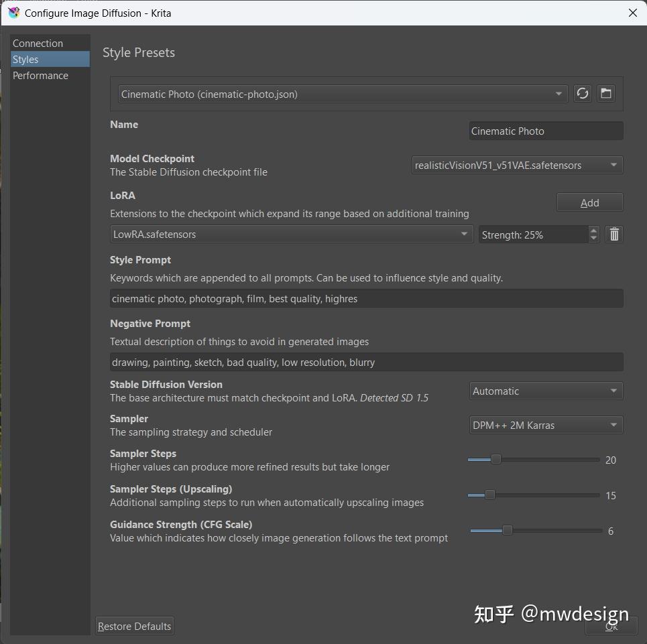
Task: Click the Guidance Strength CFG Scale slider
Action: pyautogui.click(x=508, y=531)
